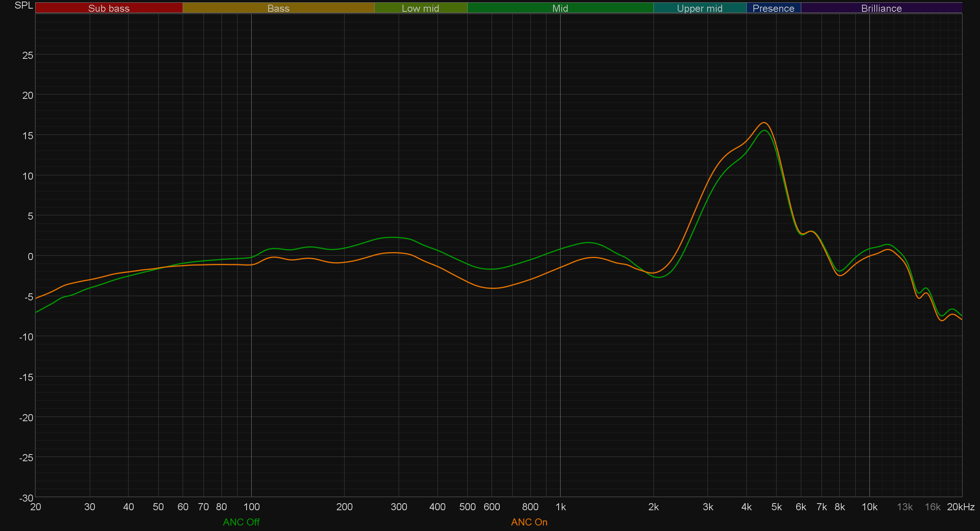Click the Presence band header

(x=773, y=8)
